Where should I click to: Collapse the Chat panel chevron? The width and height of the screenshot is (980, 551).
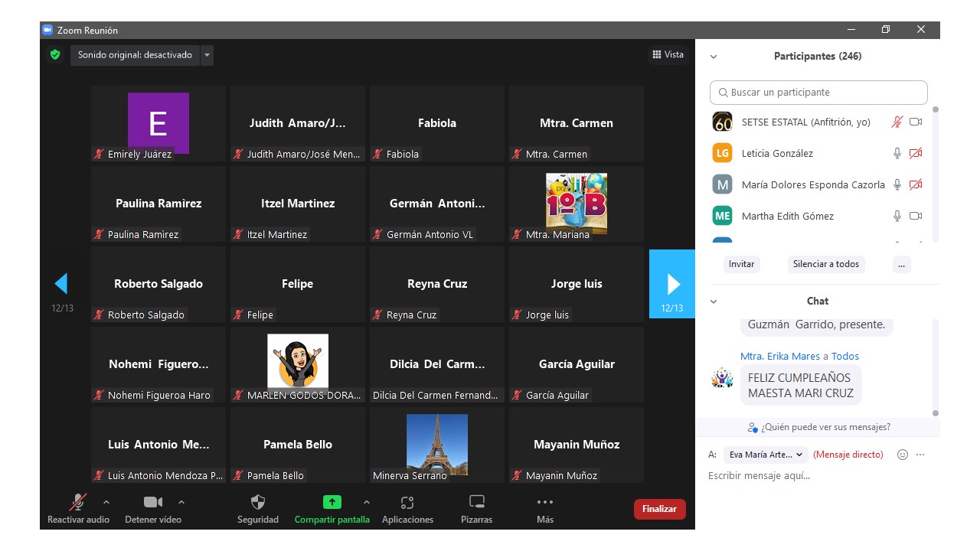(714, 302)
